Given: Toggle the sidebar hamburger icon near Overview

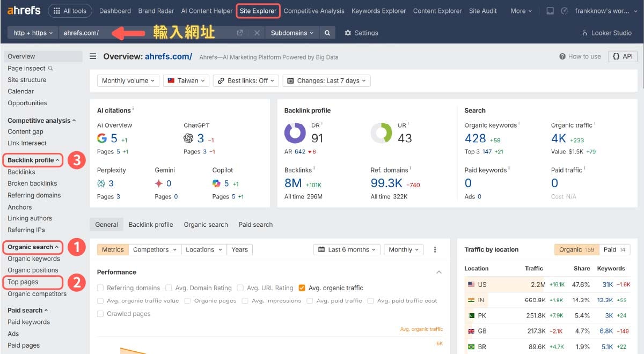Looking at the screenshot, I should tap(93, 56).
